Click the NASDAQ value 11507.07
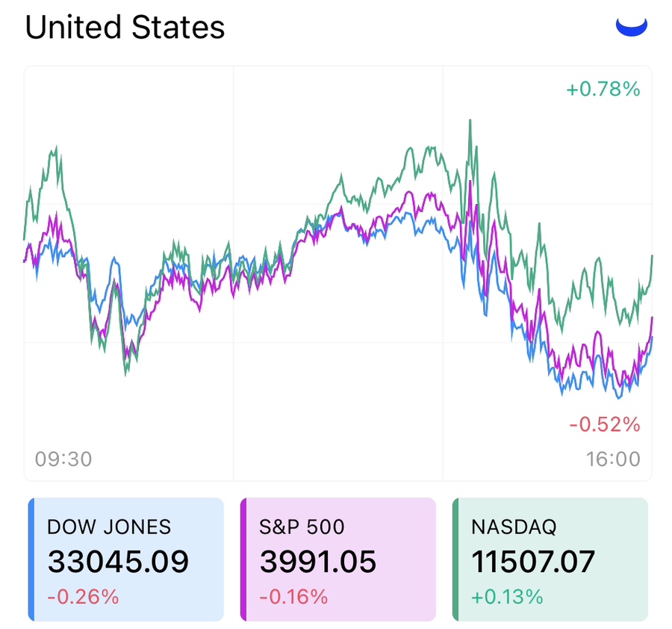The height and width of the screenshot is (629, 672). (533, 562)
